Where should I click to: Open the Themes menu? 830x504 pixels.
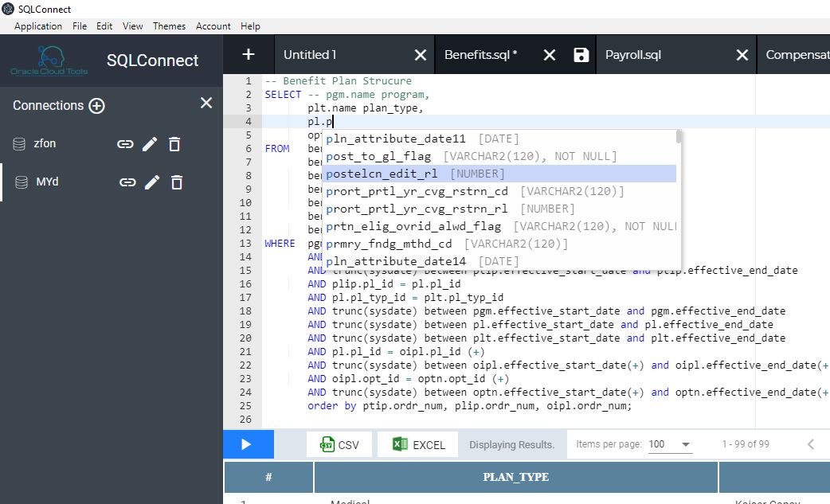170,26
